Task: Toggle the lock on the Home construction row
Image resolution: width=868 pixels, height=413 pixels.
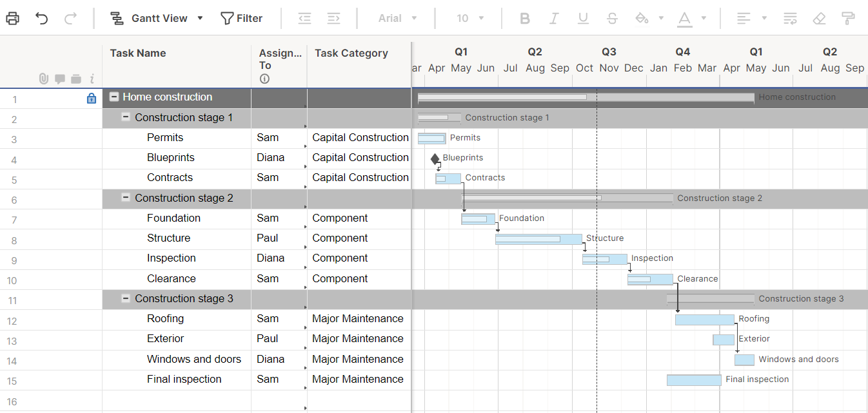Action: 91,99
